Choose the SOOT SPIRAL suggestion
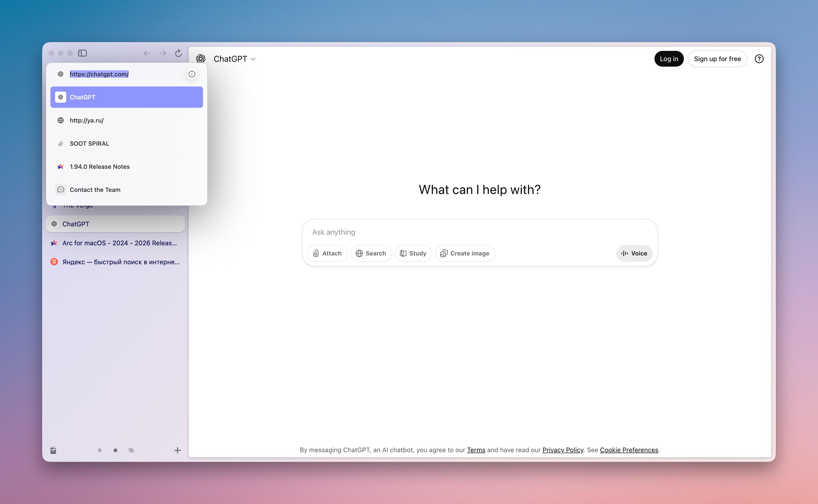Screen dimensions: 818x504 point(127,143)
